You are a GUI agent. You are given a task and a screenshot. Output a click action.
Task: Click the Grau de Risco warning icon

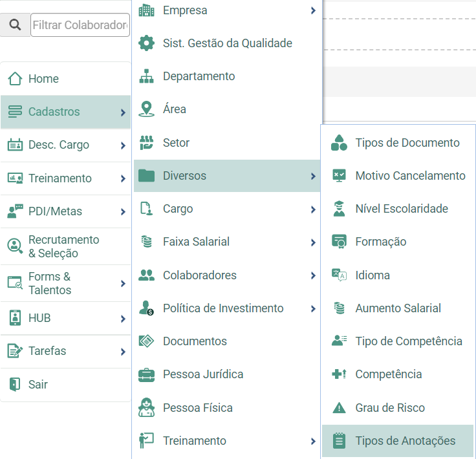click(x=339, y=408)
